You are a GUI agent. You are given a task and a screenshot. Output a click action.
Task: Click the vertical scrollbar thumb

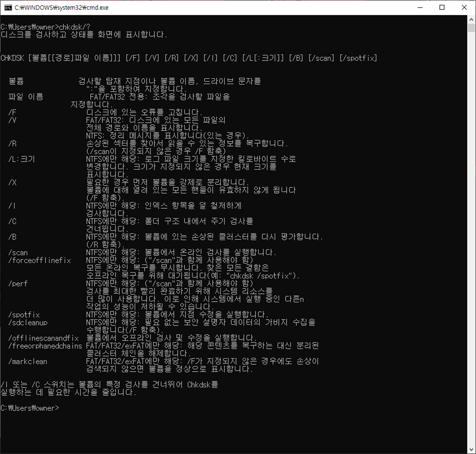point(471,28)
